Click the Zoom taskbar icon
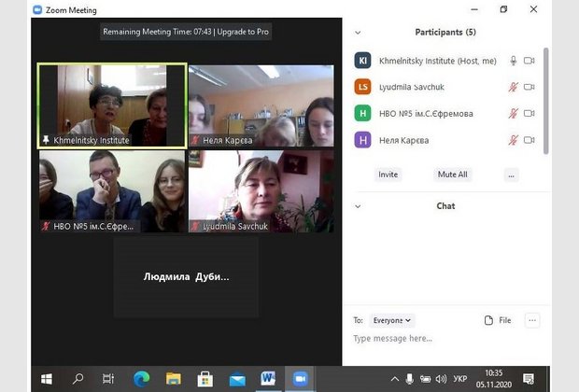The height and width of the screenshot is (392, 579). point(300,379)
